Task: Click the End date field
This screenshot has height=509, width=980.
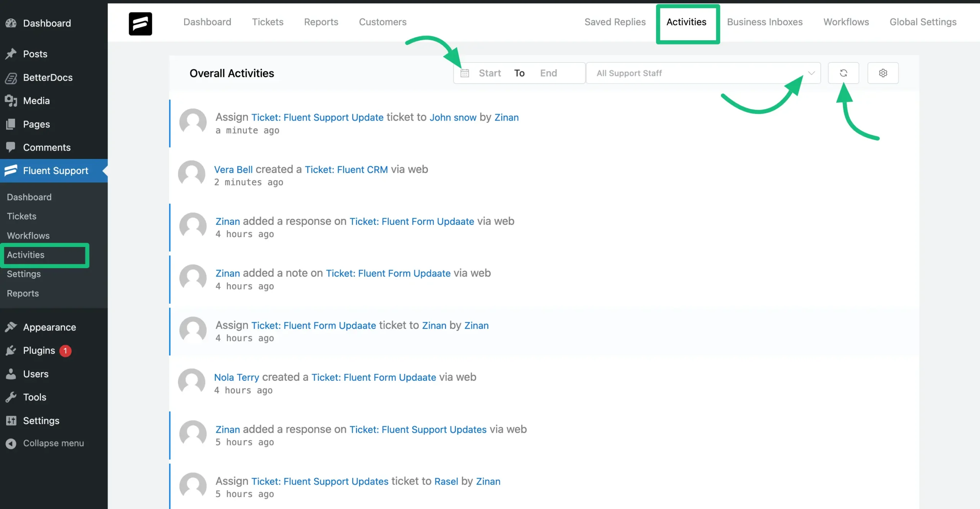Action: pos(548,73)
